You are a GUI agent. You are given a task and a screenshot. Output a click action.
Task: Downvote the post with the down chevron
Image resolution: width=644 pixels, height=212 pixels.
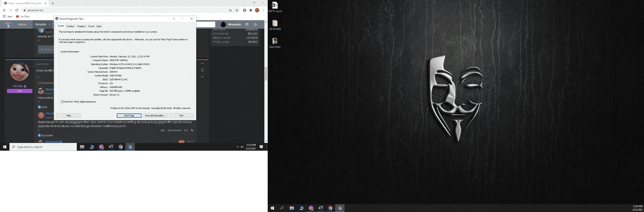tap(202, 77)
